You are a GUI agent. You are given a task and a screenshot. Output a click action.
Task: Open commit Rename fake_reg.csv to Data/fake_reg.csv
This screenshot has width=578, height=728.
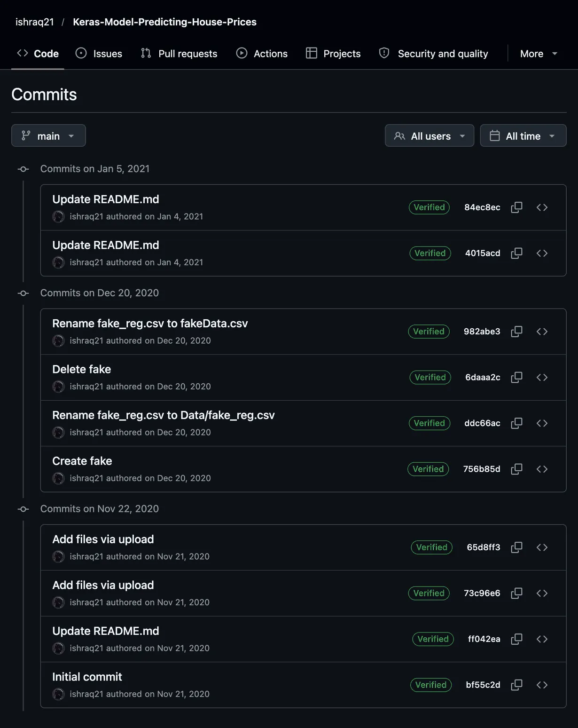click(x=164, y=415)
